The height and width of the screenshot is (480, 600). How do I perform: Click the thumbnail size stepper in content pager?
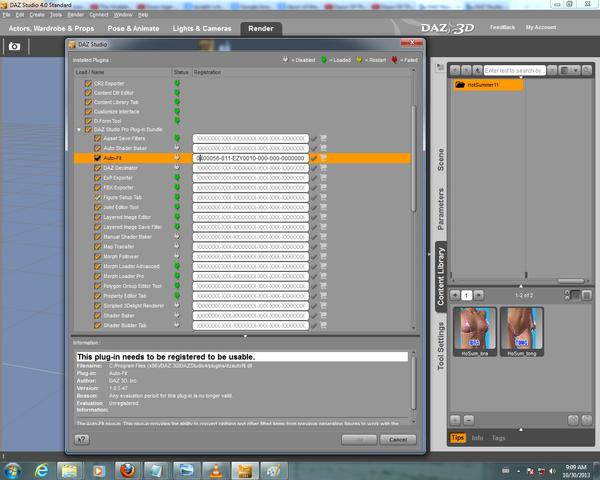[x=567, y=295]
